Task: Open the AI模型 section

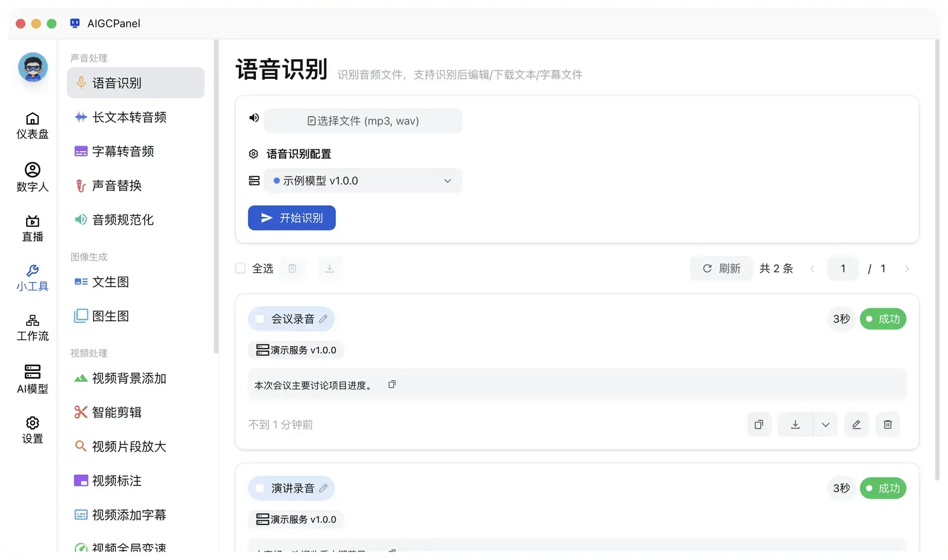Action: click(x=33, y=379)
